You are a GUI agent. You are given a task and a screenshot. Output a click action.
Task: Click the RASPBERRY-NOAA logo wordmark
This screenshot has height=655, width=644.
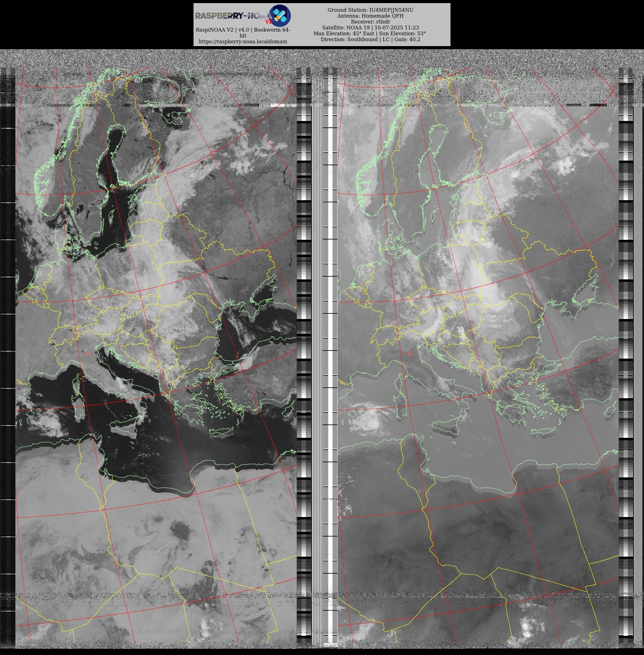[x=234, y=16]
